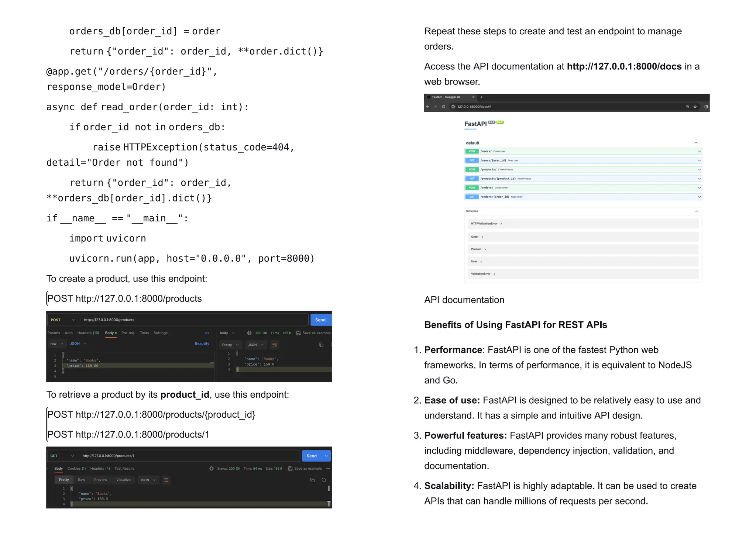Open the browser side panel icon
Screen dimensions: 756x535
pos(706,107)
